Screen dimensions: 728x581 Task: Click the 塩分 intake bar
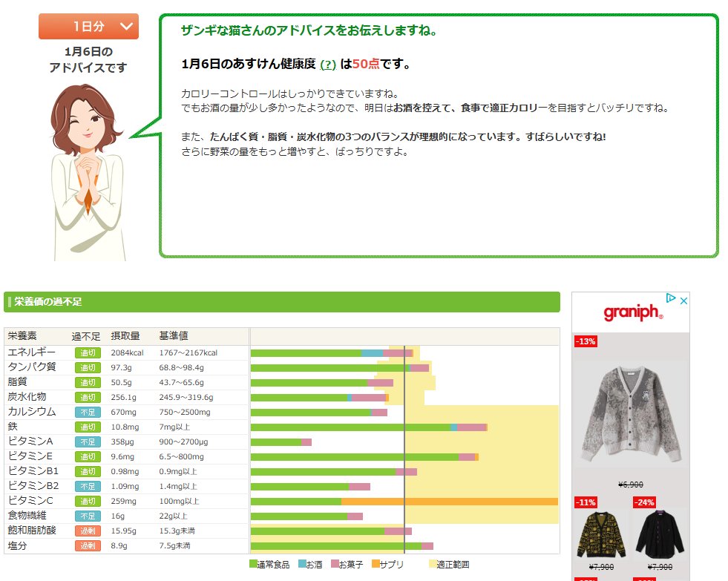[341, 546]
